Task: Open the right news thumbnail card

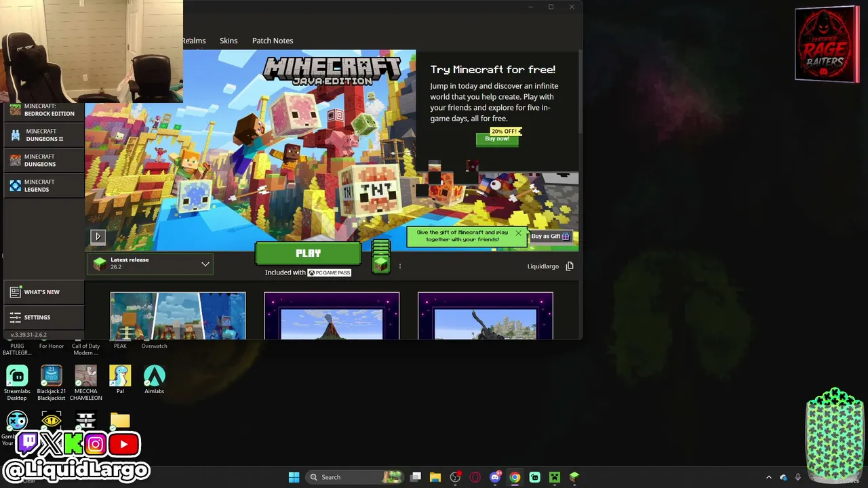Action: click(486, 316)
